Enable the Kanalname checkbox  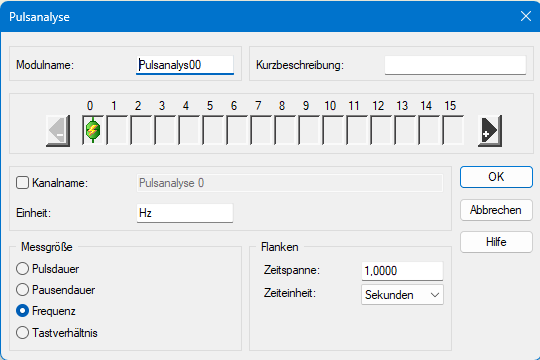pos(22,183)
